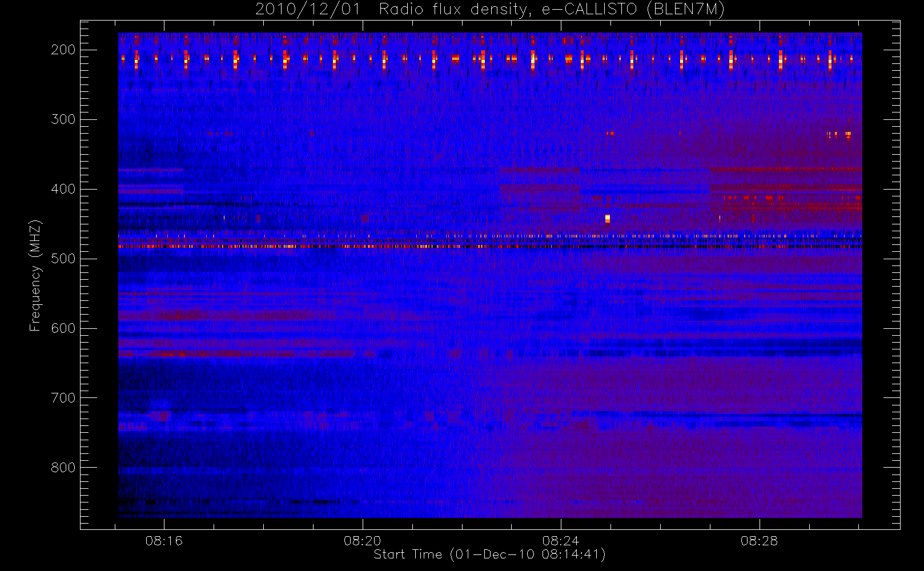Click the 800 frequency tick label
Screen dimensions: 924x571
point(63,468)
